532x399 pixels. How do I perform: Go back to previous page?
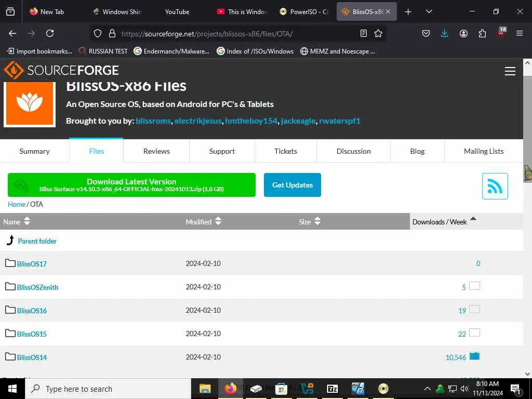pyautogui.click(x=12, y=33)
